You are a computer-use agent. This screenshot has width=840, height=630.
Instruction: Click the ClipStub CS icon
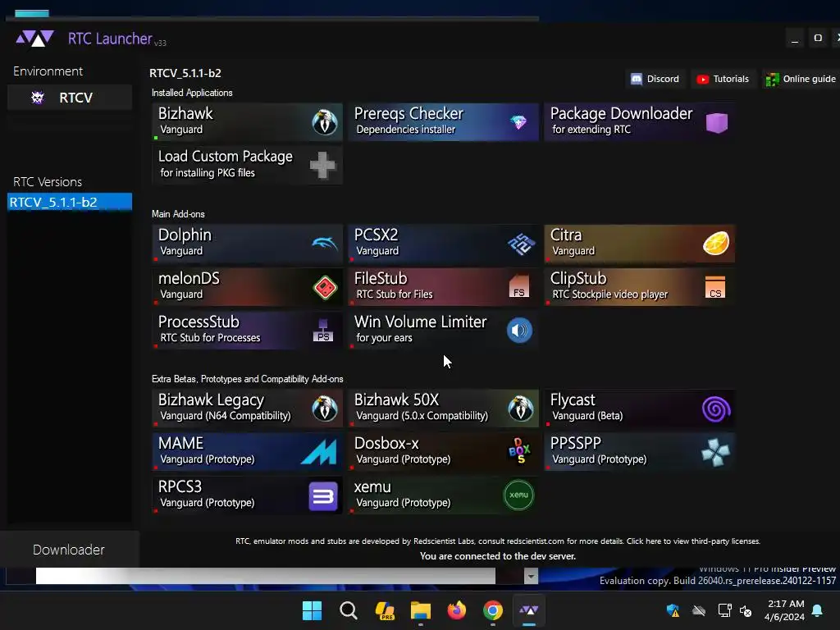(x=715, y=286)
